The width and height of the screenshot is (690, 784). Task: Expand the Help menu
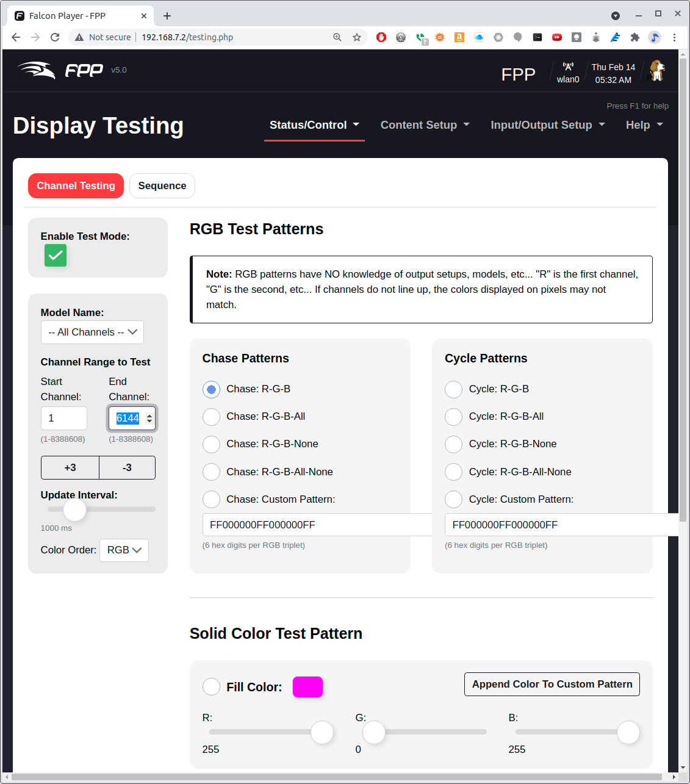pyautogui.click(x=644, y=125)
